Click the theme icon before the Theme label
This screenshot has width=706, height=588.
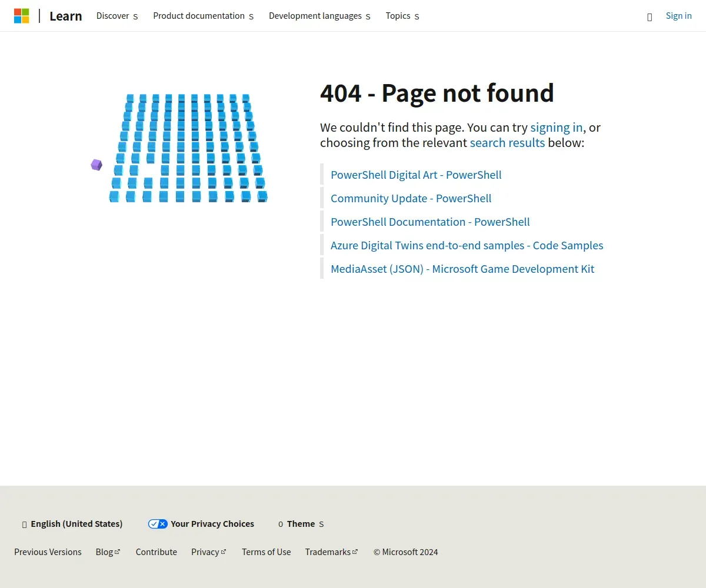click(x=281, y=524)
